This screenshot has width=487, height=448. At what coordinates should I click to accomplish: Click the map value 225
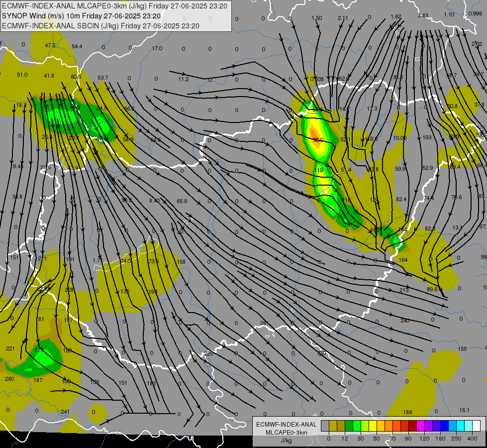(x=208, y=353)
